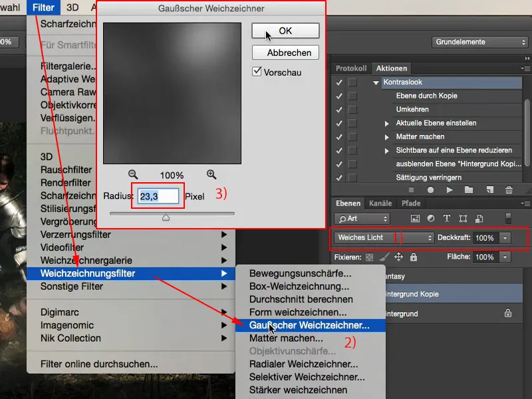Start recording with the round record icon
The height and width of the screenshot is (399, 532).
point(430,190)
